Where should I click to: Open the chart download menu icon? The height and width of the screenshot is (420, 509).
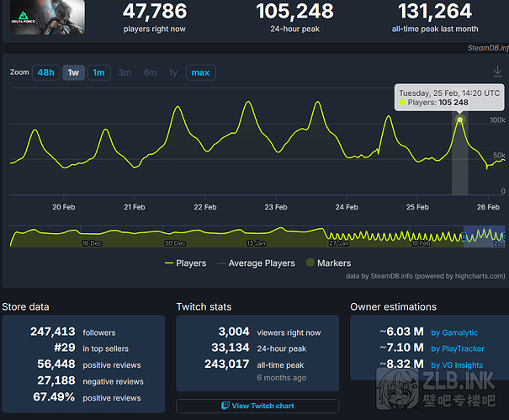497,72
